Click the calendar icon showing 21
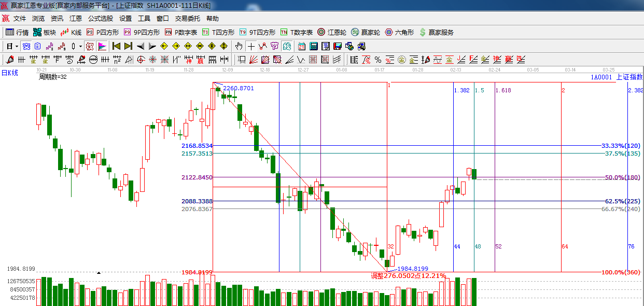The height and width of the screenshot is (306, 644). (x=301, y=46)
